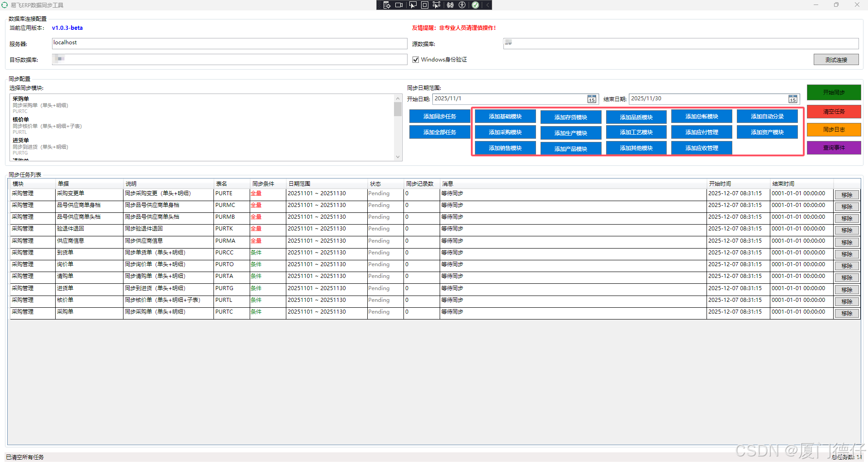Image resolution: width=868 pixels, height=465 pixels.
Task: Add the 品质模块 module
Action: coord(636,117)
